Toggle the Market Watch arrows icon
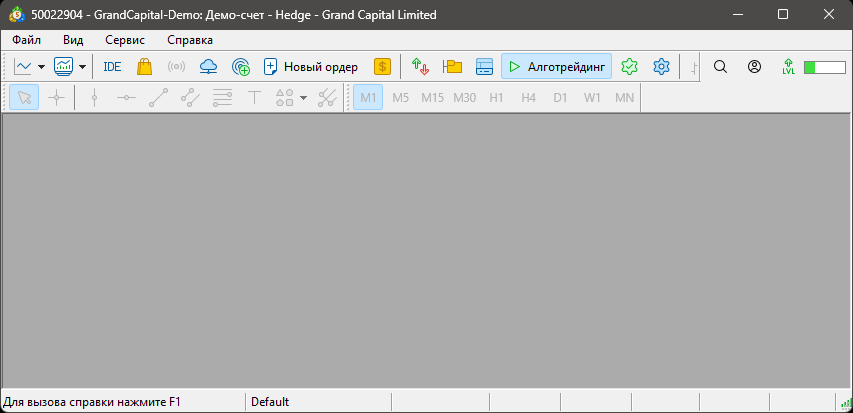Image resolution: width=853 pixels, height=413 pixels. click(x=420, y=67)
